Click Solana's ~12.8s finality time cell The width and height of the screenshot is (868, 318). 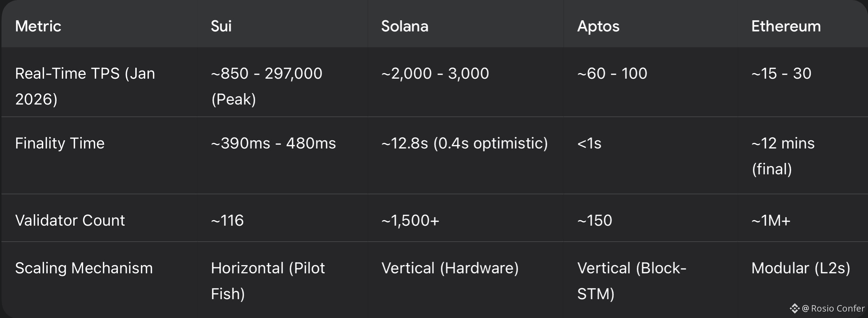pyautogui.click(x=464, y=143)
